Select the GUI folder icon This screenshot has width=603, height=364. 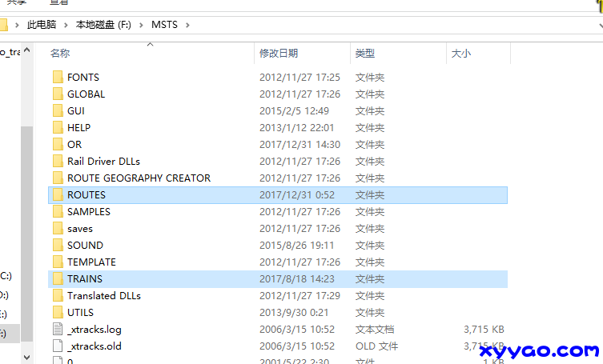point(57,111)
